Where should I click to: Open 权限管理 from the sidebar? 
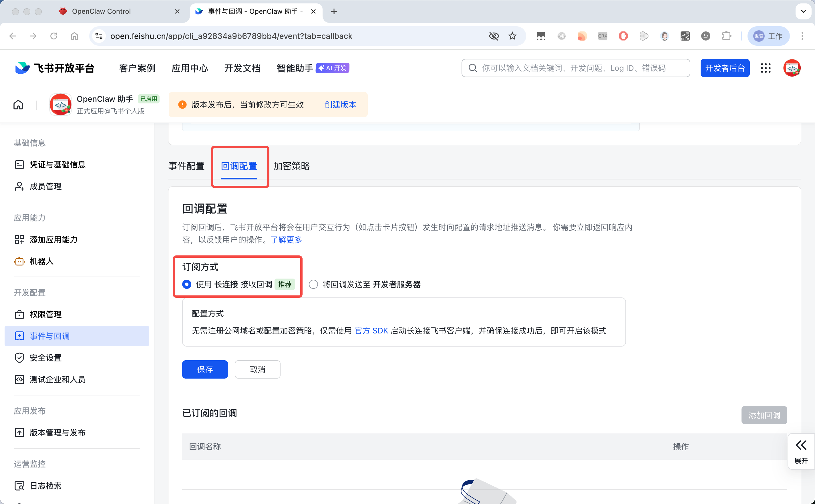point(45,314)
